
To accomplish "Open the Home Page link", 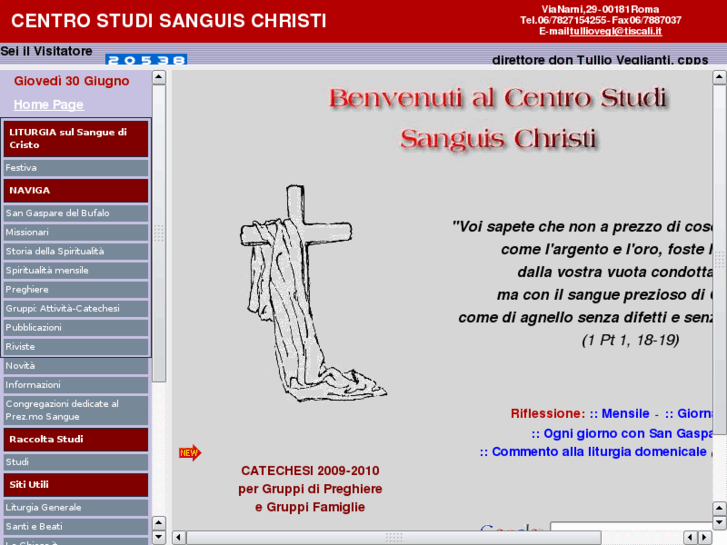I will click(x=49, y=105).
